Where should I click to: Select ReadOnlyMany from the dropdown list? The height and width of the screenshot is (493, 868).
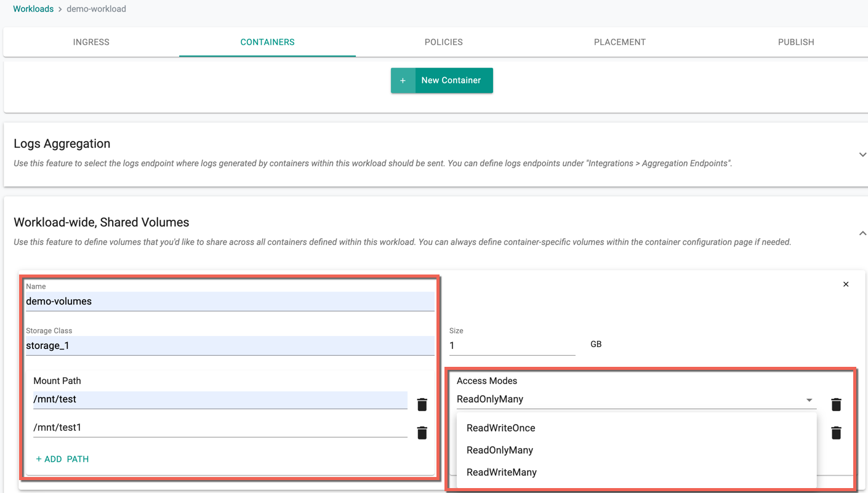(x=637, y=450)
